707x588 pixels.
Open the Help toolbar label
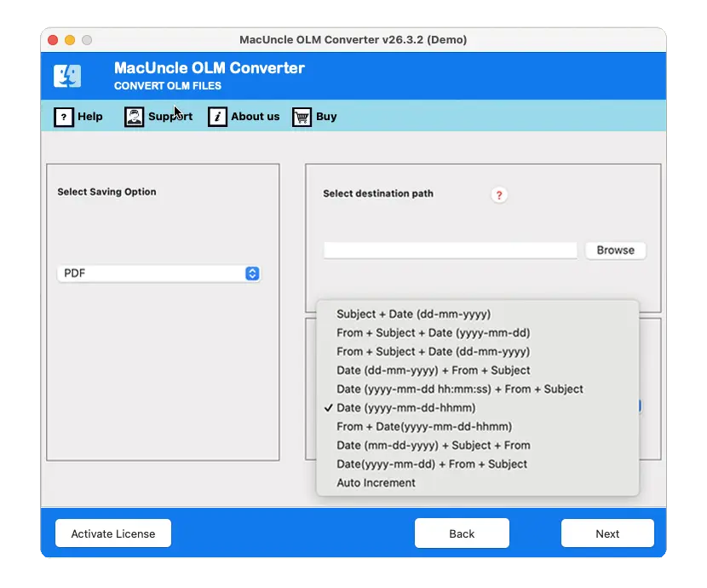(89, 117)
